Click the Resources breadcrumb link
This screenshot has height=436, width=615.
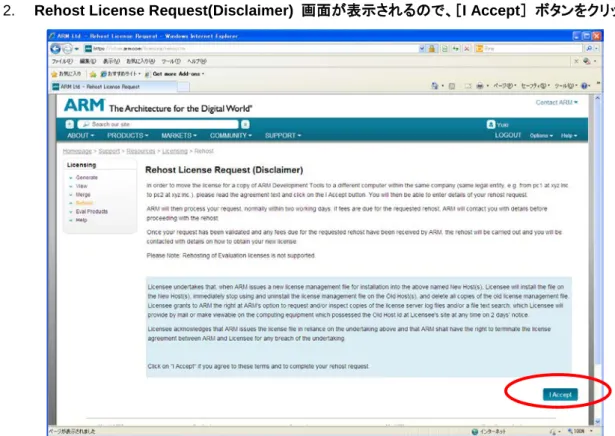point(141,151)
